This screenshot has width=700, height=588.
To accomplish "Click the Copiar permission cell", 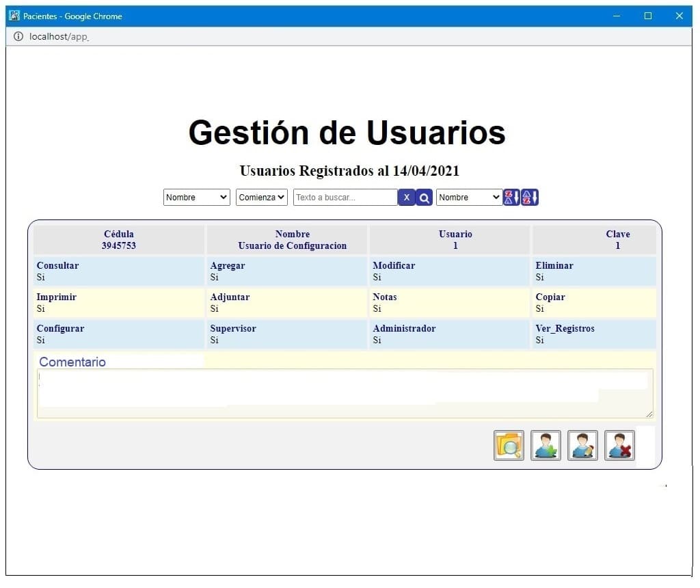I will pyautogui.click(x=594, y=303).
